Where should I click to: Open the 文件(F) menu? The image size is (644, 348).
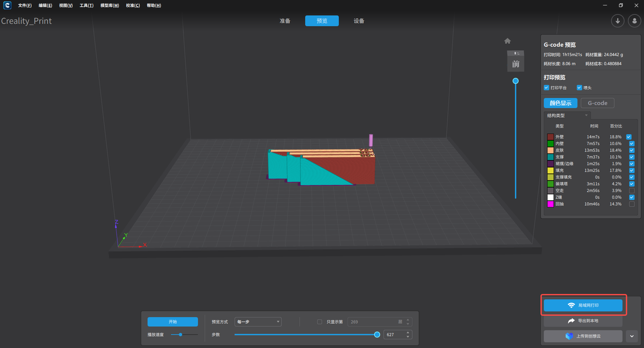tap(25, 6)
